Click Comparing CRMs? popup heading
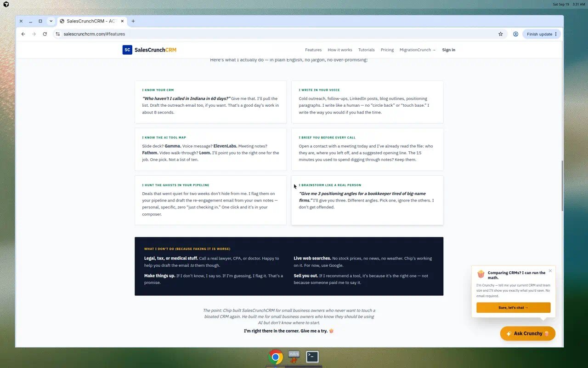This screenshot has width=588, height=368. [x=517, y=275]
